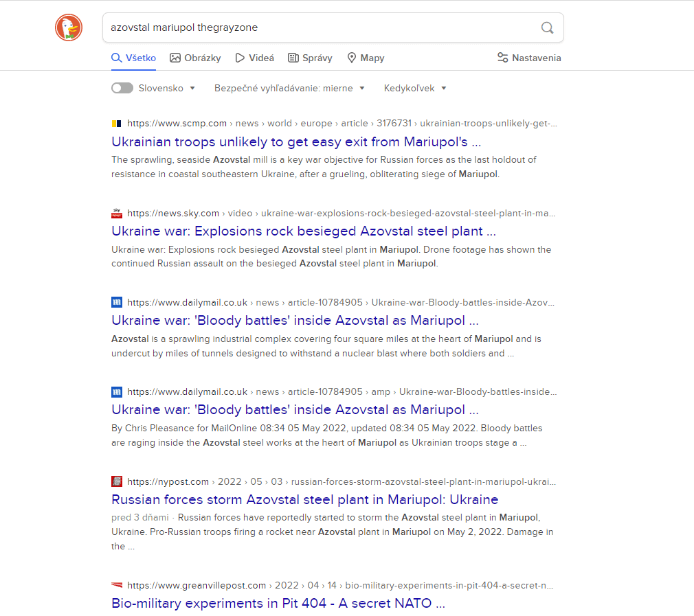This screenshot has height=616, width=694.
Task: Click the greanvillepost.com result favicon
Action: point(116,585)
